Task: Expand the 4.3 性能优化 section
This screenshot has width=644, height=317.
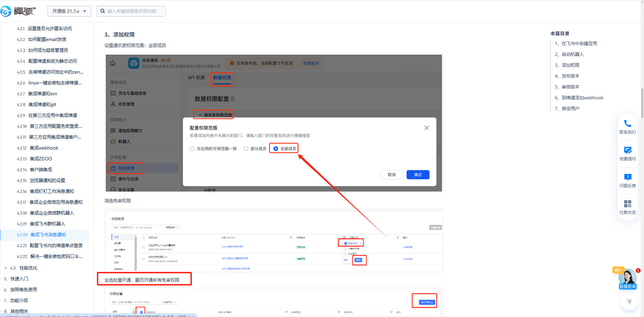Action: tap(6, 268)
